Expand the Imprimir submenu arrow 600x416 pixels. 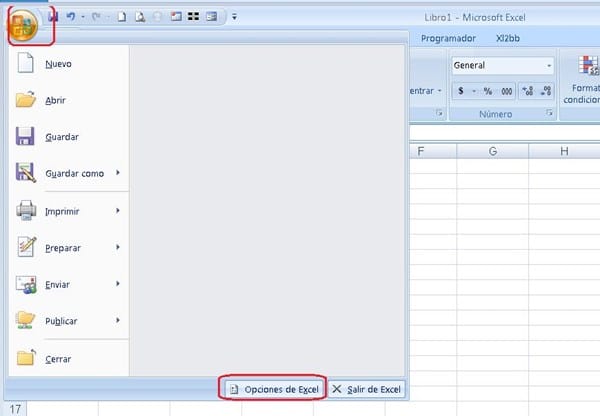[118, 210]
